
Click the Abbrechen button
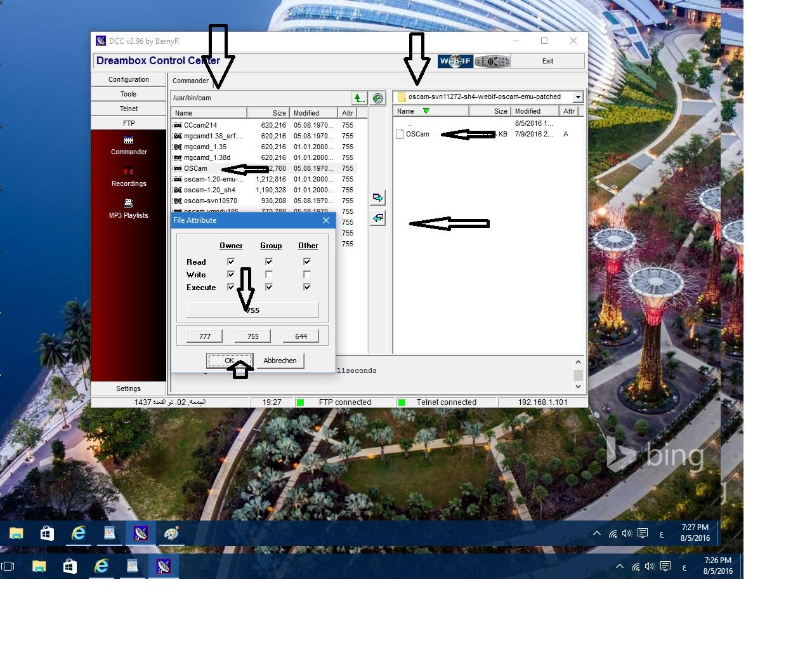280,361
